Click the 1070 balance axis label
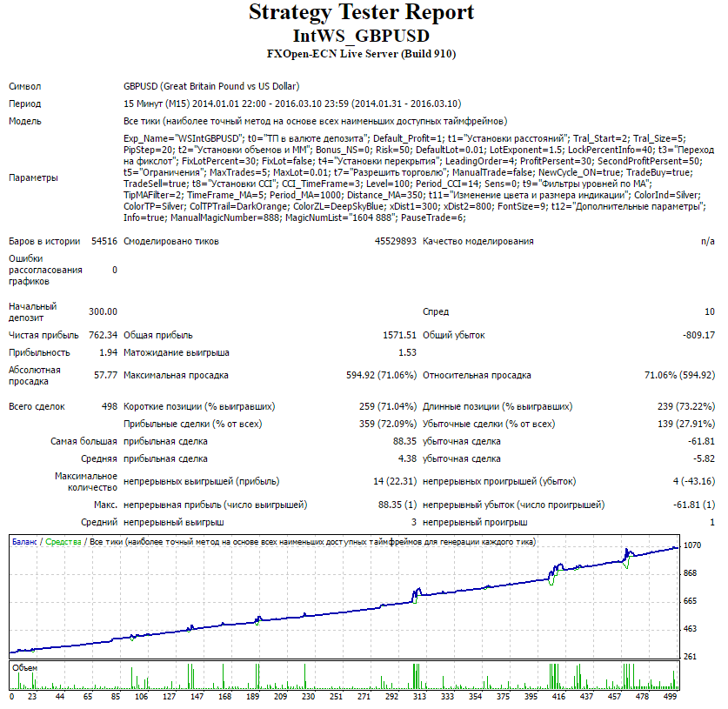728x709 pixels. point(691,545)
